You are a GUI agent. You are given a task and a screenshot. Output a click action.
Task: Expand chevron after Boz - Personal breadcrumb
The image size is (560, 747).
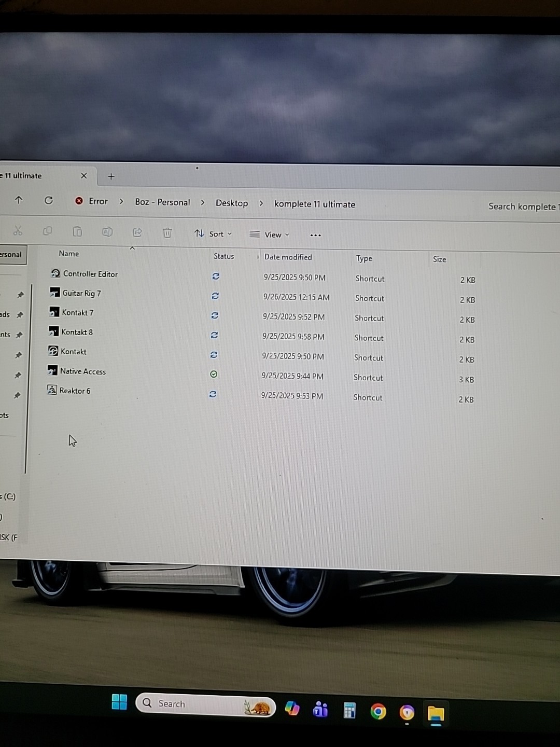[203, 203]
